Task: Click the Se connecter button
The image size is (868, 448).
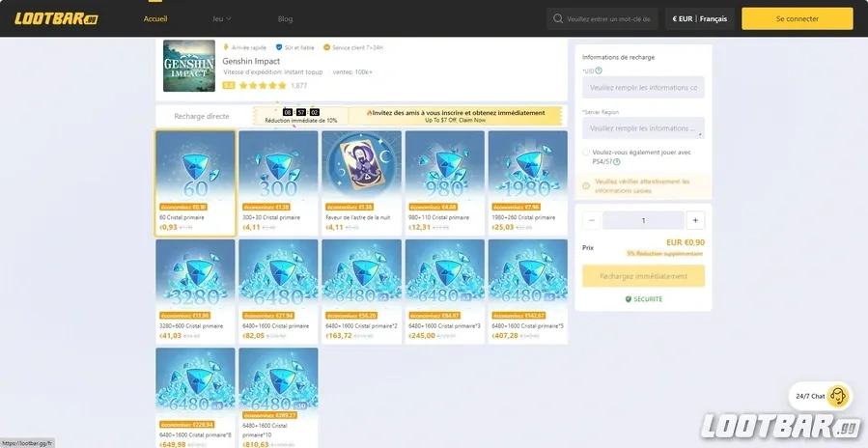Action: (x=797, y=18)
